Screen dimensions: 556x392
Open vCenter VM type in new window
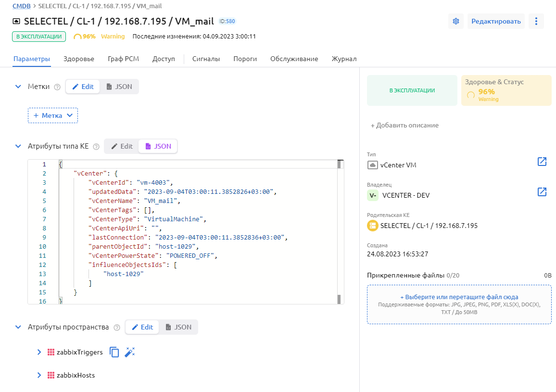[x=542, y=162]
